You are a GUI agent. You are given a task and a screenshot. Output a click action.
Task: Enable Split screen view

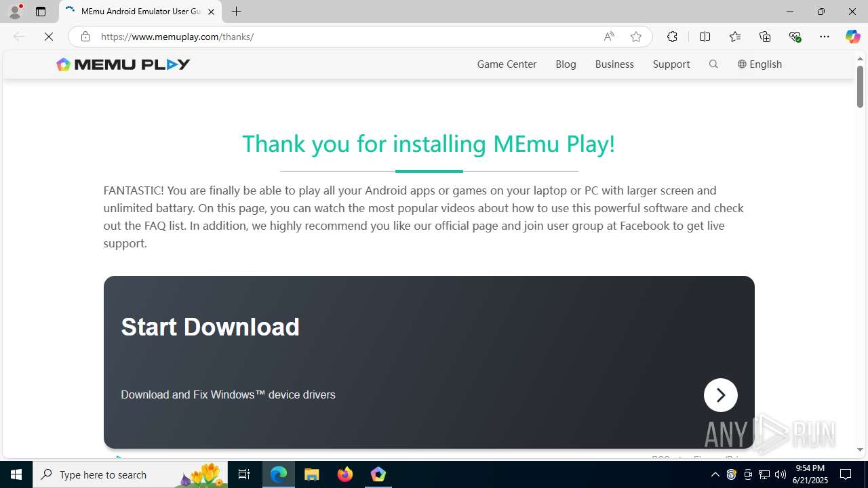pyautogui.click(x=705, y=37)
